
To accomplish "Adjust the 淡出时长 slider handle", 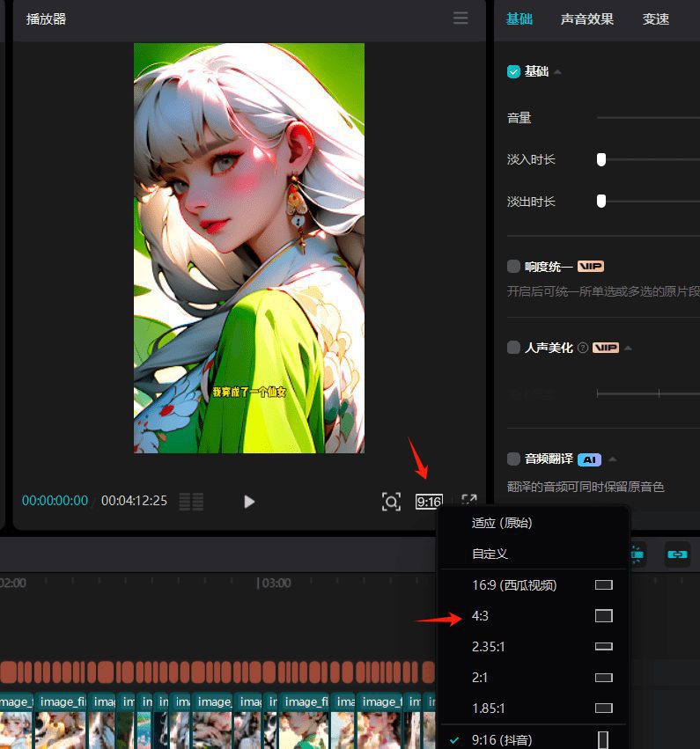I will [x=601, y=201].
